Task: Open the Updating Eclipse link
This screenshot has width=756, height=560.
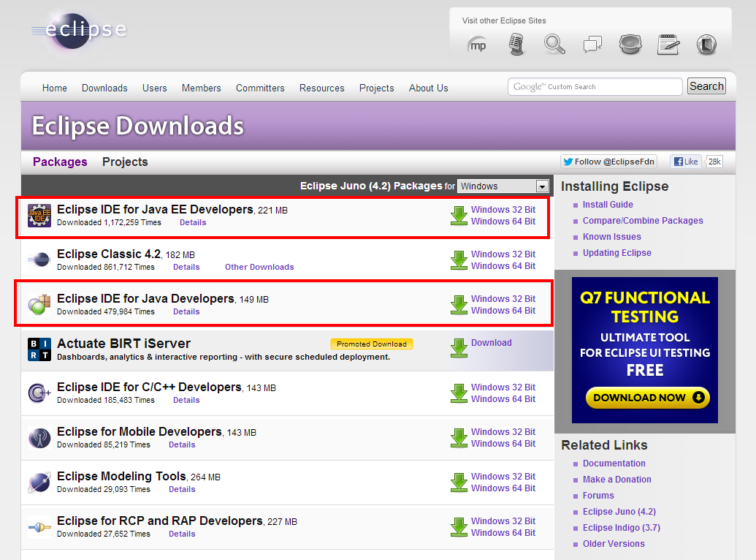Action: (x=616, y=253)
